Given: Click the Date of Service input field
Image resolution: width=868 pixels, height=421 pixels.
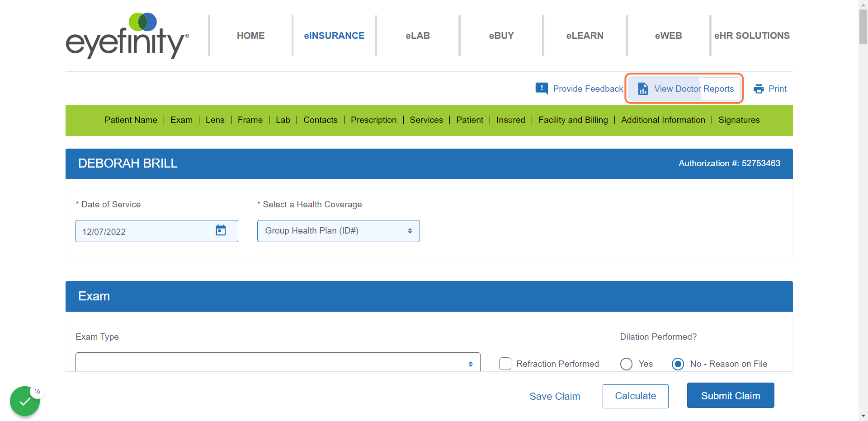Looking at the screenshot, I should 157,231.
